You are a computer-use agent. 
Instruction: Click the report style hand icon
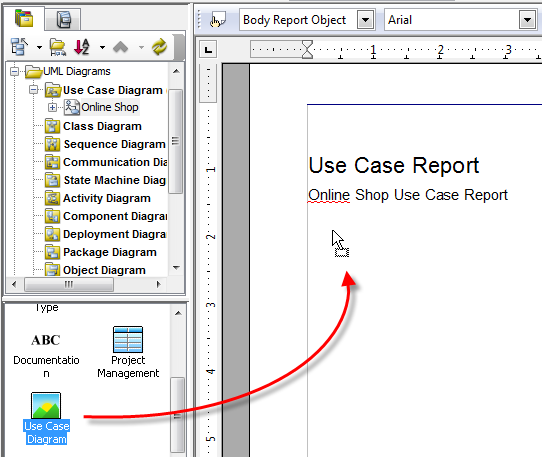tap(218, 20)
